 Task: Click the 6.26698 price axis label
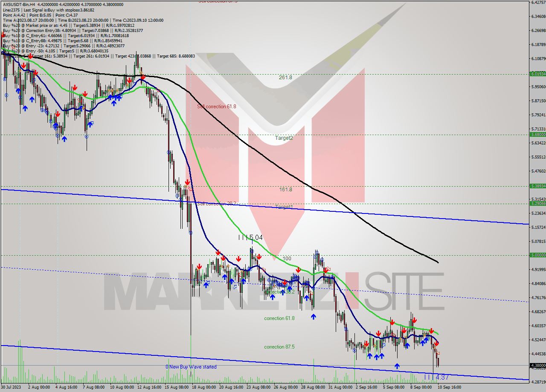(538, 30)
